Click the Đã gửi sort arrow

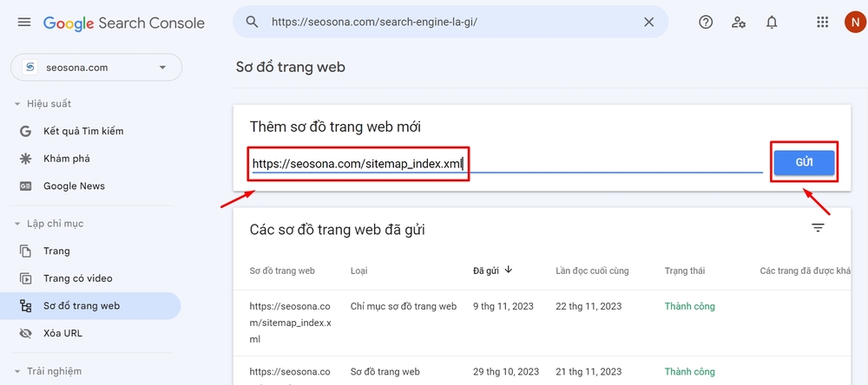509,270
